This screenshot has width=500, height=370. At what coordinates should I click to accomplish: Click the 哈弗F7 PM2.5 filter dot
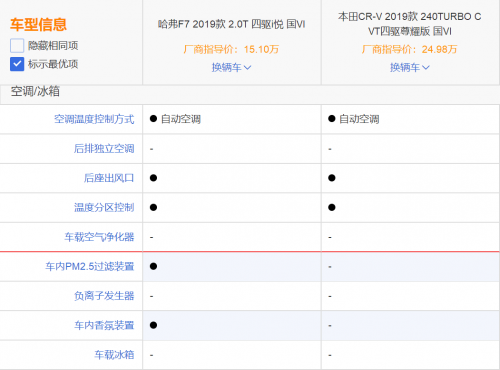point(153,266)
